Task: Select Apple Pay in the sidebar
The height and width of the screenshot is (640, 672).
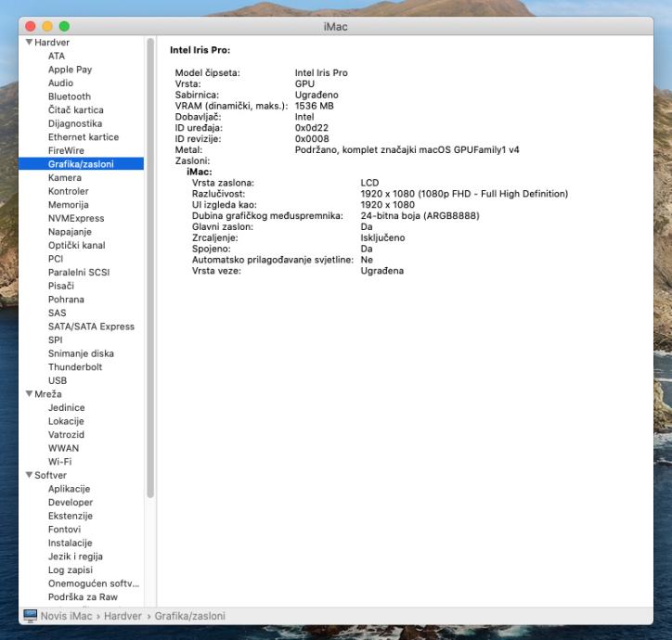Action: coord(70,70)
